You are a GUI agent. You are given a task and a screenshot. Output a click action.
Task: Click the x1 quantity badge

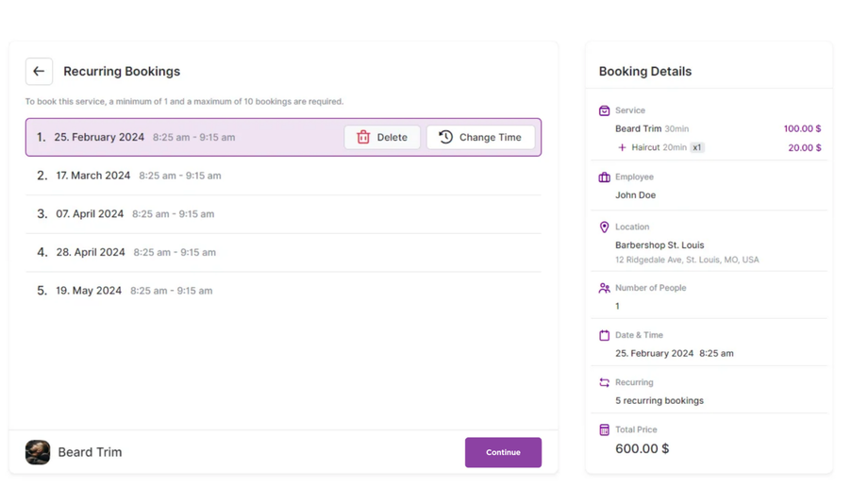697,147
